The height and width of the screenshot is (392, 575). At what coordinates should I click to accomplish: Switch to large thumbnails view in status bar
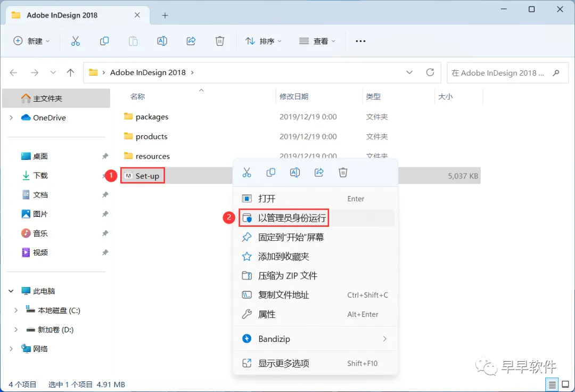[x=565, y=385]
